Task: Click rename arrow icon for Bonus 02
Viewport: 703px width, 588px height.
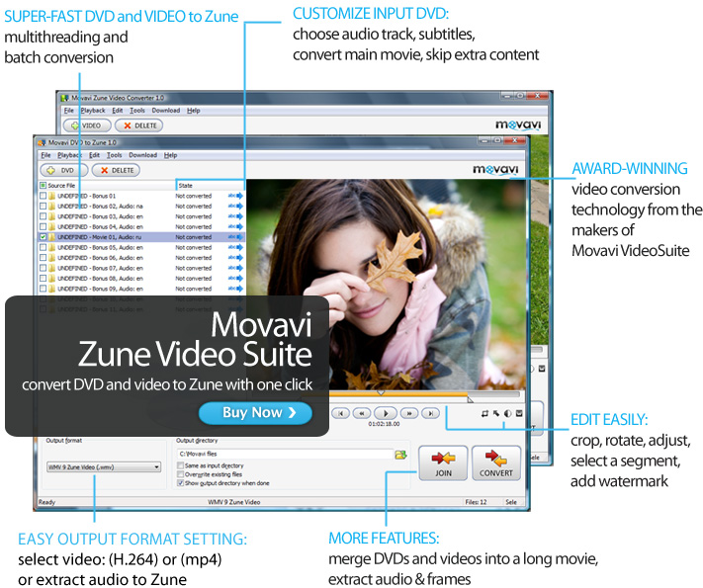Action: (x=236, y=207)
